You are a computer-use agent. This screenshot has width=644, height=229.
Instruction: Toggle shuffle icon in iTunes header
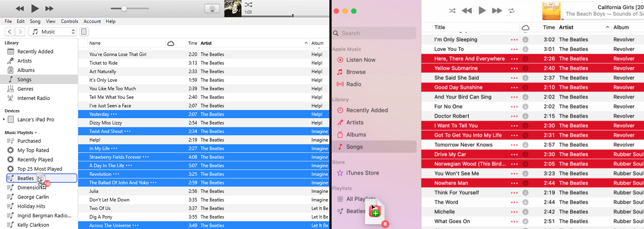(248, 5)
